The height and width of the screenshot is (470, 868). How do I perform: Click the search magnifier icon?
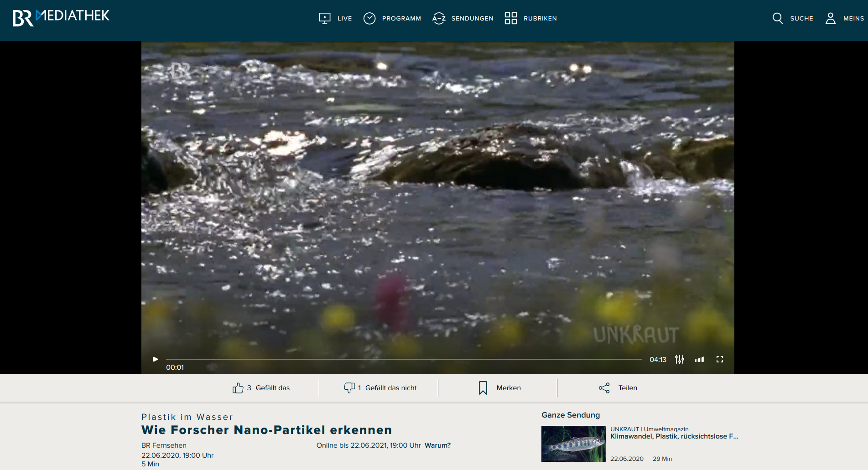coord(778,18)
